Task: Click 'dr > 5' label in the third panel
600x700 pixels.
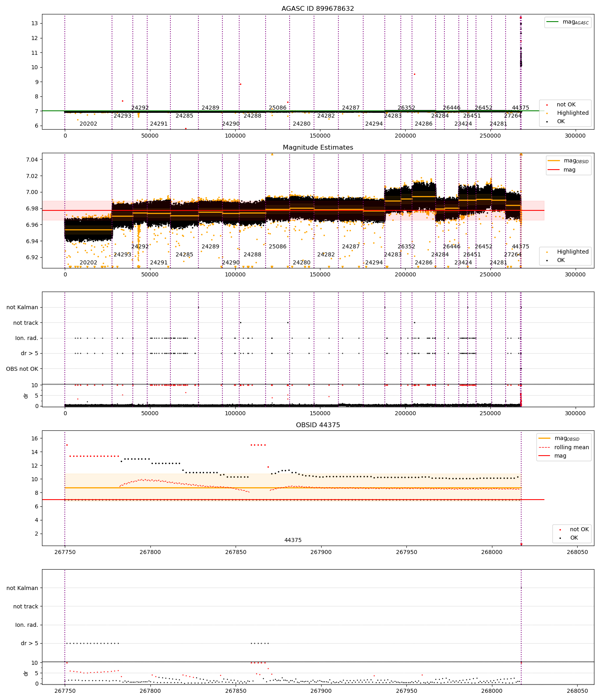Action: pyautogui.click(x=30, y=353)
